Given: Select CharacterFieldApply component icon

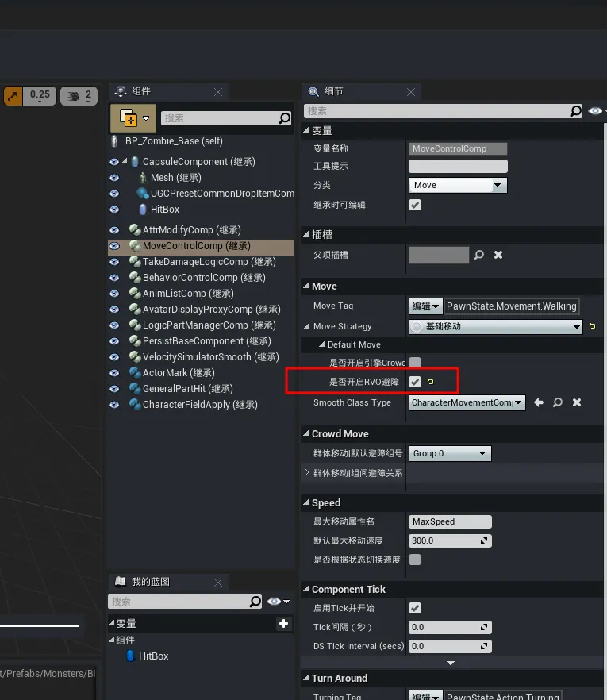Looking at the screenshot, I should pyautogui.click(x=135, y=404).
